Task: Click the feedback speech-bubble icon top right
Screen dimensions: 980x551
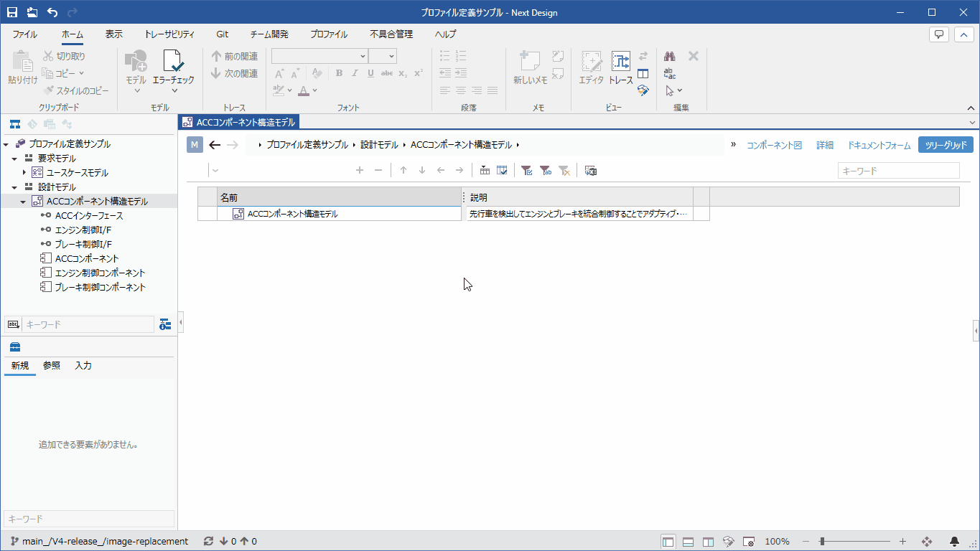Action: (x=938, y=34)
